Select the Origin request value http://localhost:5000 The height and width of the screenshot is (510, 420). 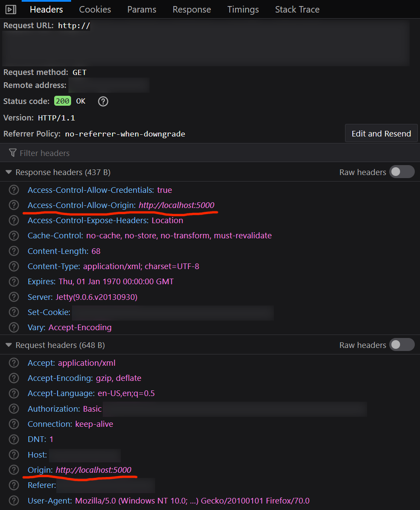[x=93, y=470]
